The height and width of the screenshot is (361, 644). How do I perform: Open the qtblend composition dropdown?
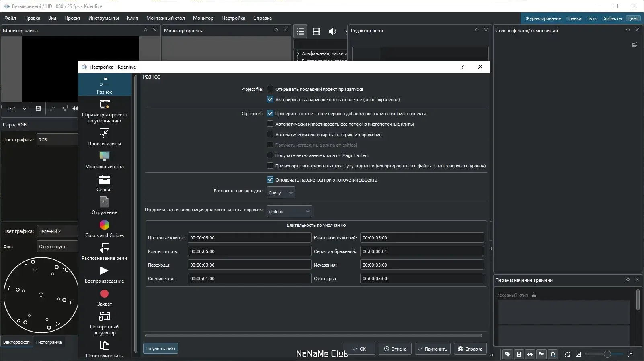(x=289, y=212)
